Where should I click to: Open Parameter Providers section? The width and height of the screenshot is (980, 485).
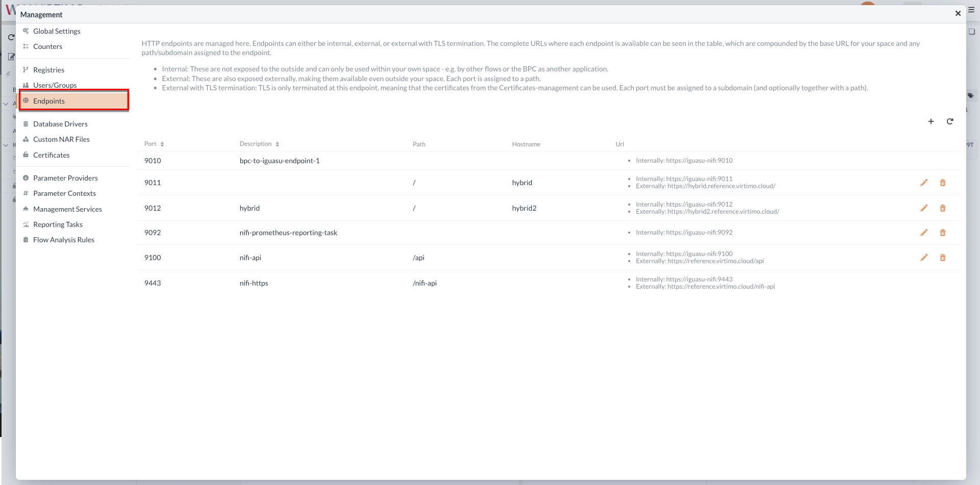(65, 178)
